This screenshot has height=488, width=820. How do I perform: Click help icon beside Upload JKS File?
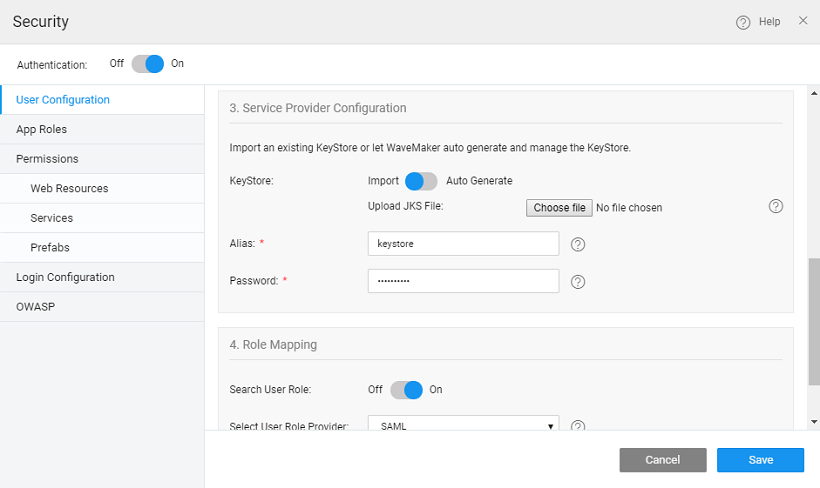click(776, 206)
